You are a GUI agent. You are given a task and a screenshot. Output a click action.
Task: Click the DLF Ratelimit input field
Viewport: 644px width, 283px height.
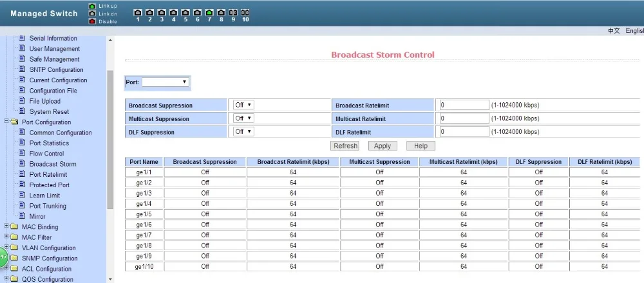pos(464,132)
